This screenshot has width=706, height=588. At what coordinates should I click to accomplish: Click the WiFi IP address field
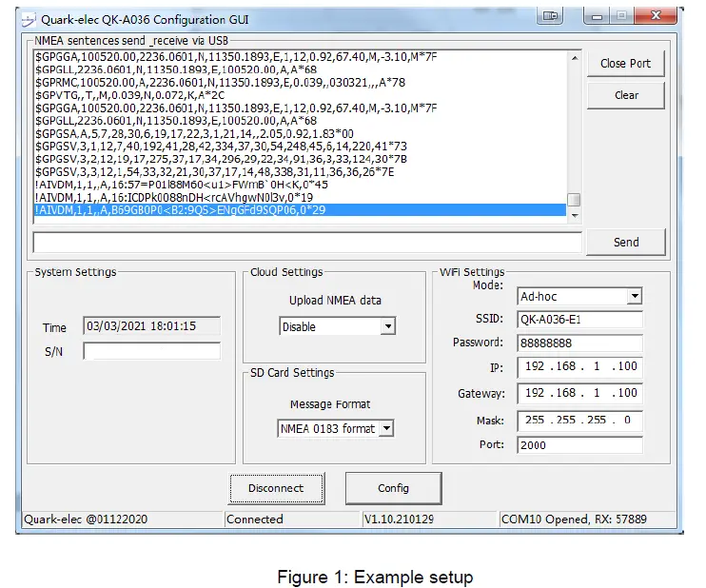point(579,366)
